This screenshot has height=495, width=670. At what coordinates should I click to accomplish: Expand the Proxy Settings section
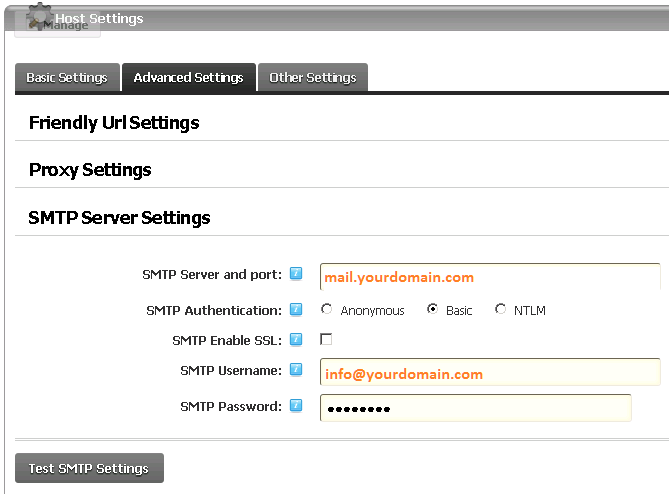(90, 170)
